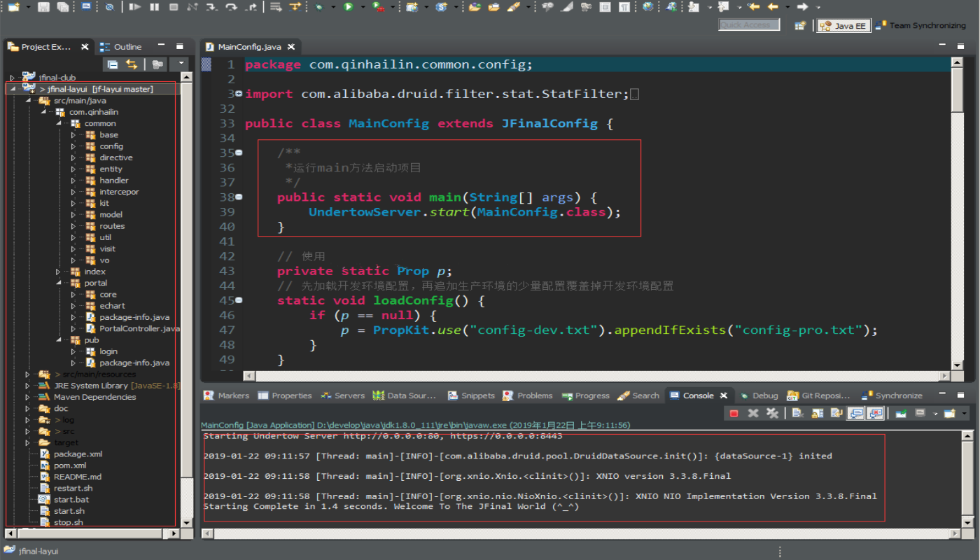
Task: Click the Pin Console icon
Action: click(x=901, y=414)
